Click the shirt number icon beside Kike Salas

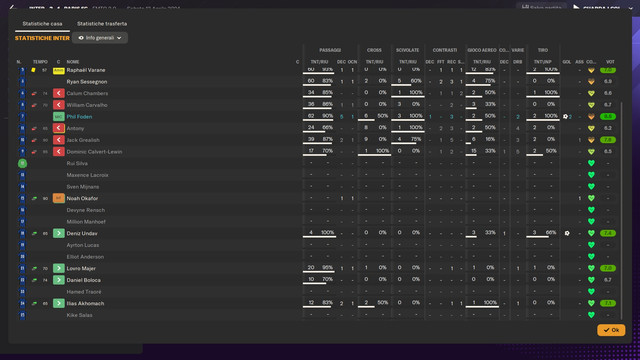(22, 315)
